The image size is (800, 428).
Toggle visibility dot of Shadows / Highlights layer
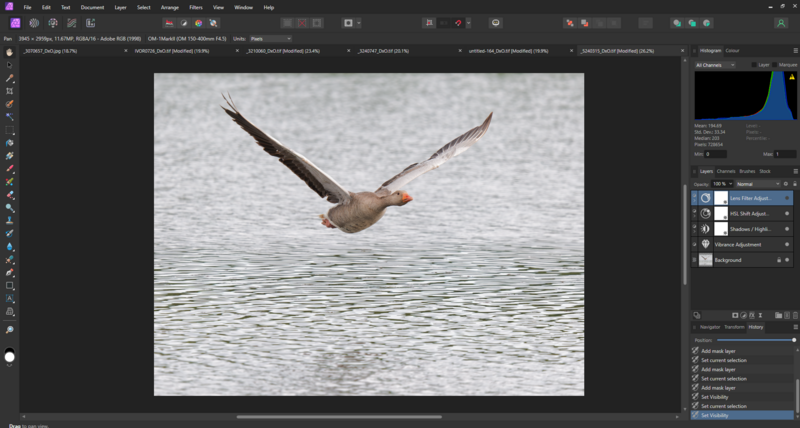click(787, 229)
